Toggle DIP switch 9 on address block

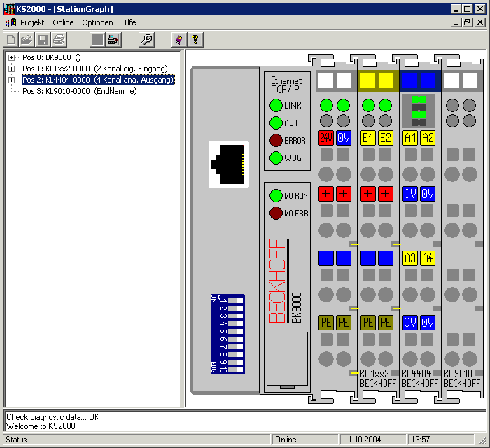[x=235, y=363]
